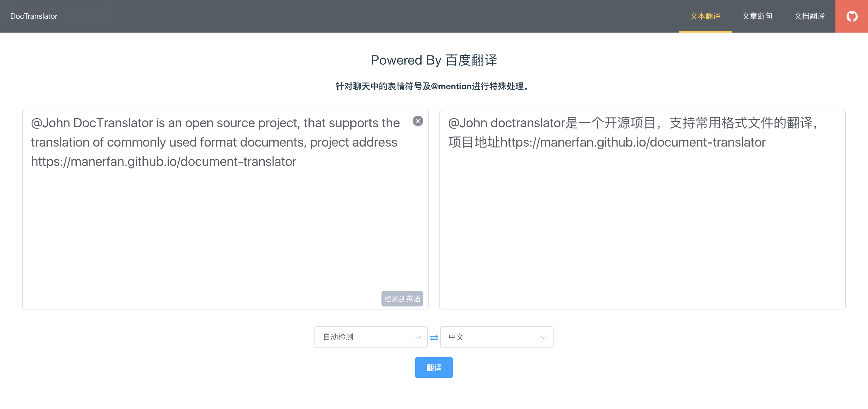Swap source and target languages

coord(434,337)
